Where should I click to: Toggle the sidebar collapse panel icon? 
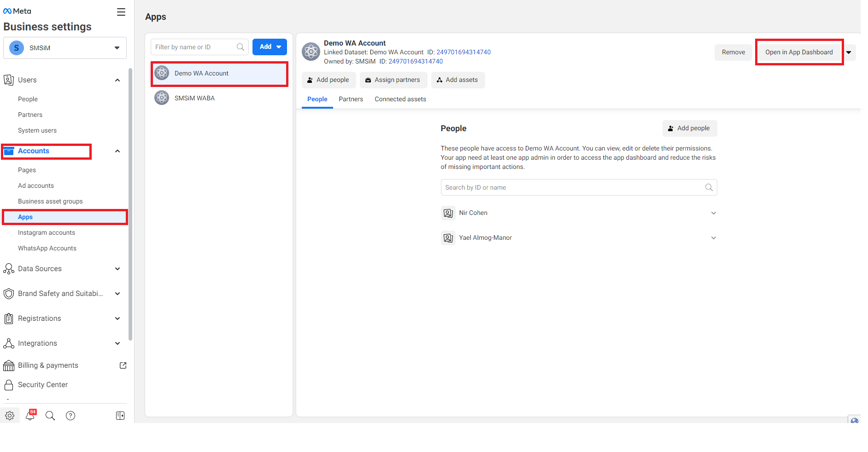(x=120, y=416)
